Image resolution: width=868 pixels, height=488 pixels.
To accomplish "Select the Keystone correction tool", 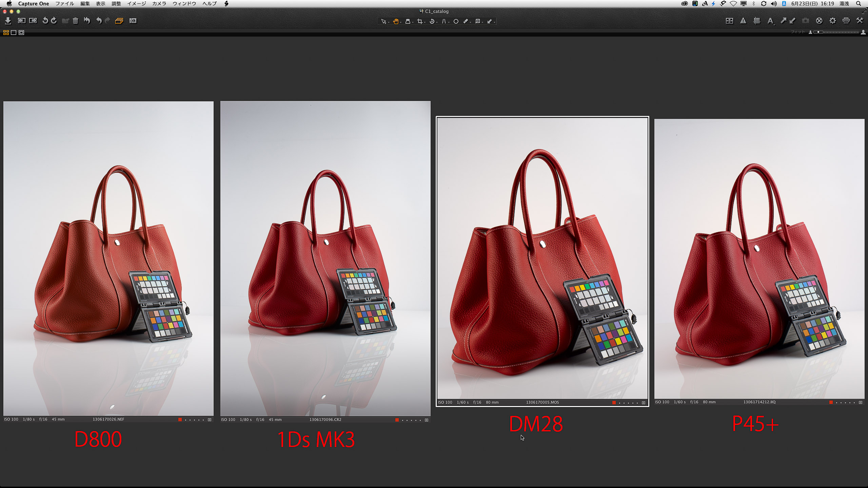I will (x=443, y=21).
